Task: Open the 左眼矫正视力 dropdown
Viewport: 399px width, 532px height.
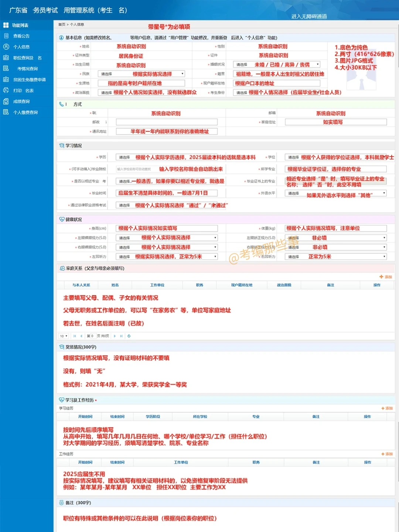Action: [x=336, y=238]
